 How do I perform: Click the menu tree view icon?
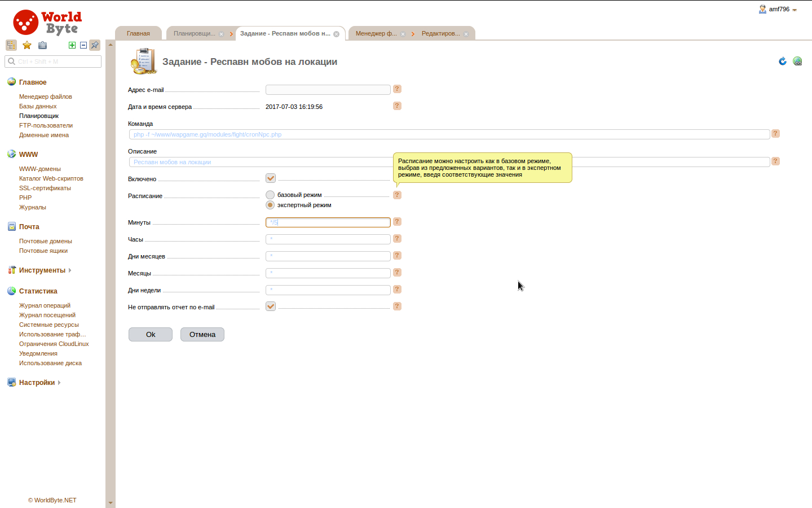coord(11,45)
